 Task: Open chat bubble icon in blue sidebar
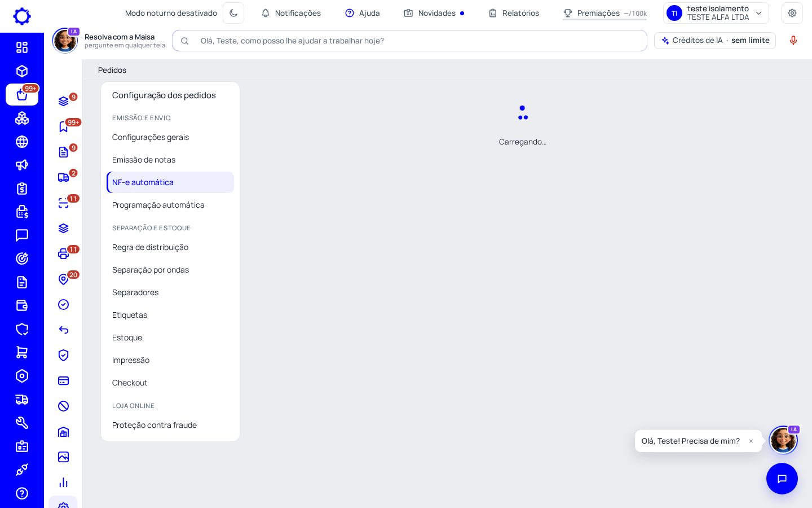(x=22, y=235)
